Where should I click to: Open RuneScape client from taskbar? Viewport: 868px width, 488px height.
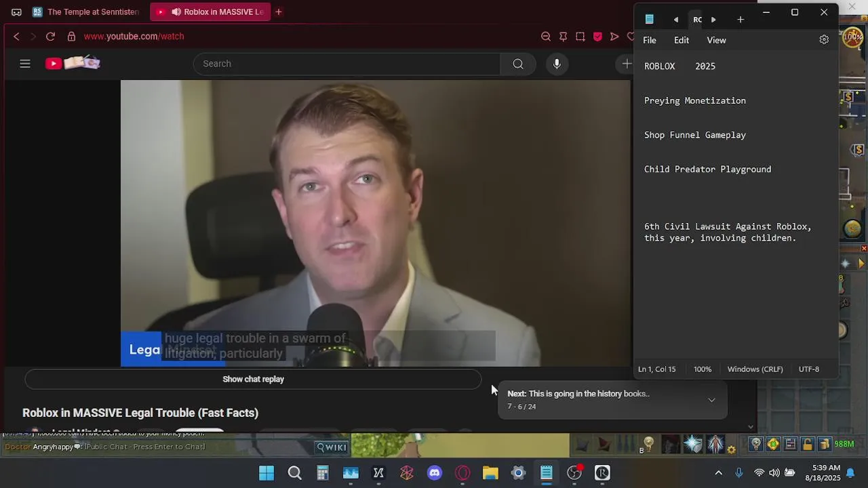coord(602,473)
